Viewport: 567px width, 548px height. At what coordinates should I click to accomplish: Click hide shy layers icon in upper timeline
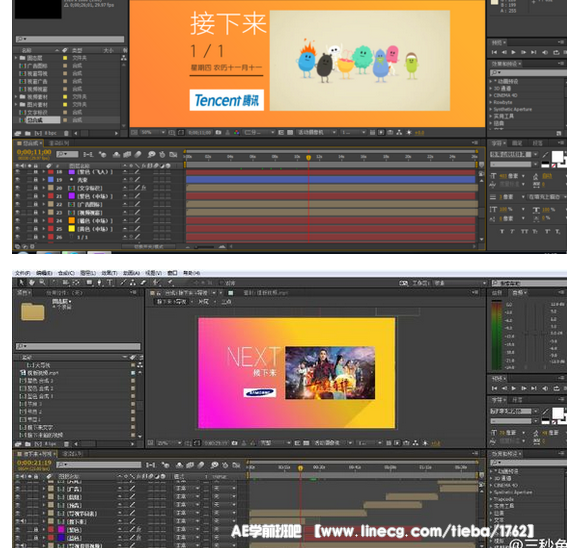(116, 155)
